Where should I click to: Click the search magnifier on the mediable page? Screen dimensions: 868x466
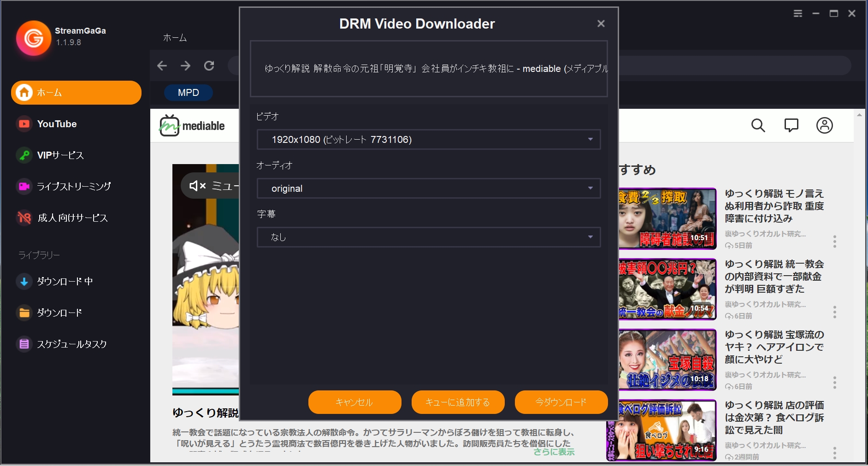coord(757,125)
